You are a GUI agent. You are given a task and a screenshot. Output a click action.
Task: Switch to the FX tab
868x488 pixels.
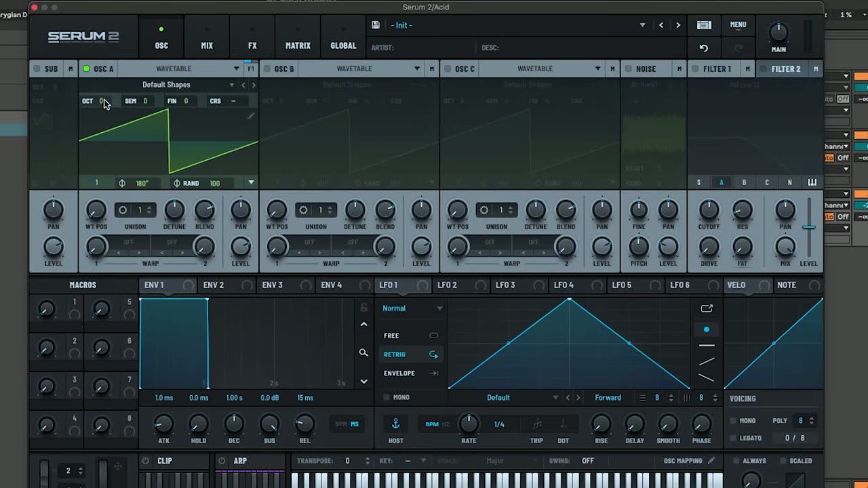(x=252, y=39)
